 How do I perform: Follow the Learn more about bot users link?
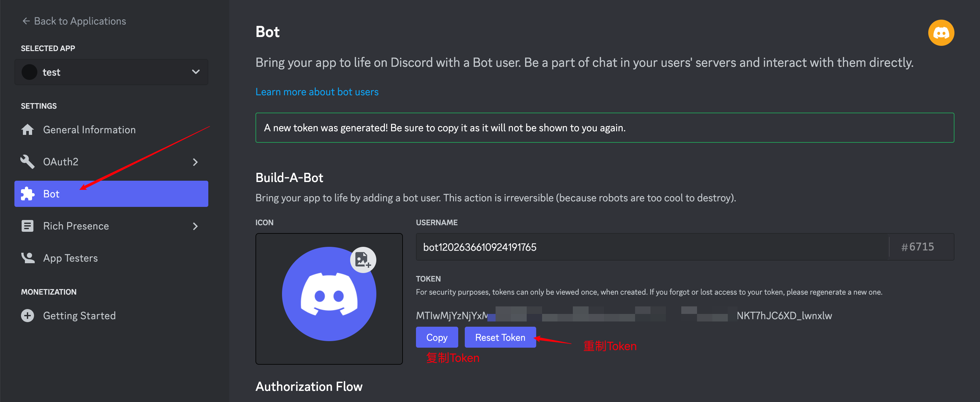(316, 92)
